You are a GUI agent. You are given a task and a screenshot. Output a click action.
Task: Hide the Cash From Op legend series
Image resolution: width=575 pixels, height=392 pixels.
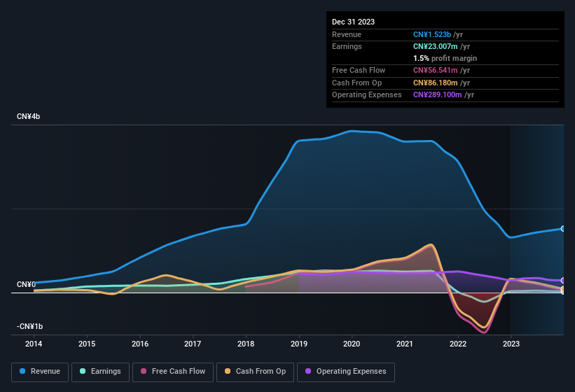coord(256,372)
